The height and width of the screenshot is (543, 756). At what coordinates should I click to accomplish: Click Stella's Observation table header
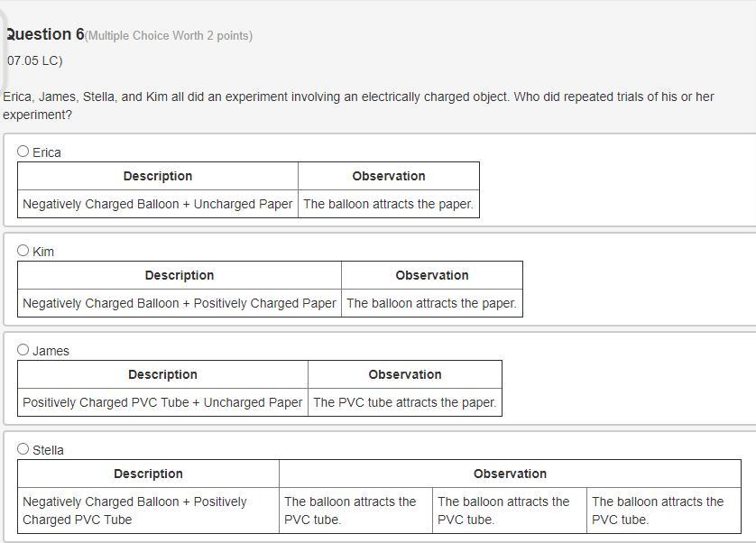click(510, 474)
